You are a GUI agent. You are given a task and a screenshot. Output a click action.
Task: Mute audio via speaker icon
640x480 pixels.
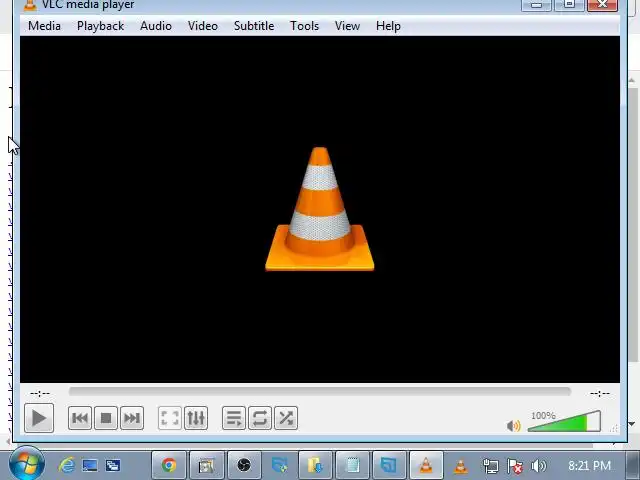coord(513,426)
